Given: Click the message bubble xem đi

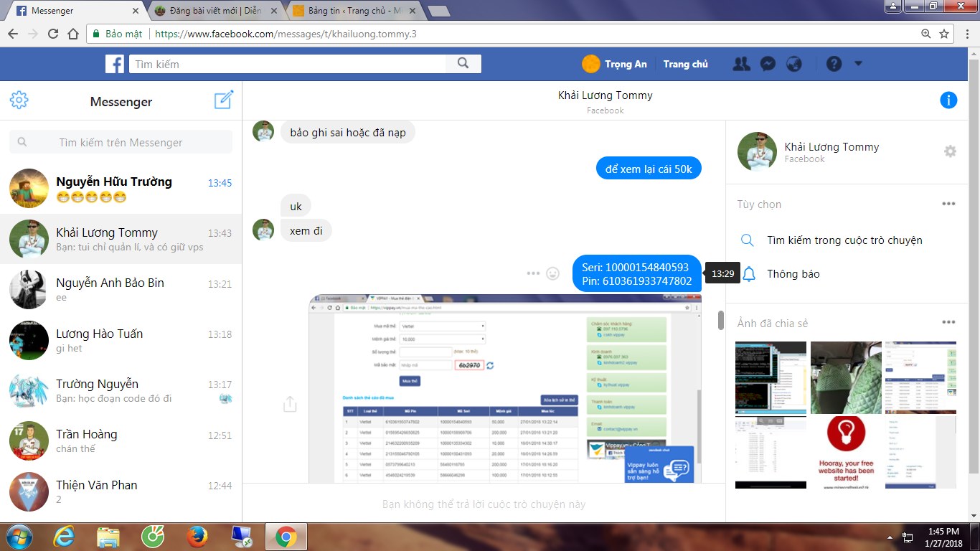Looking at the screenshot, I should 306,231.
